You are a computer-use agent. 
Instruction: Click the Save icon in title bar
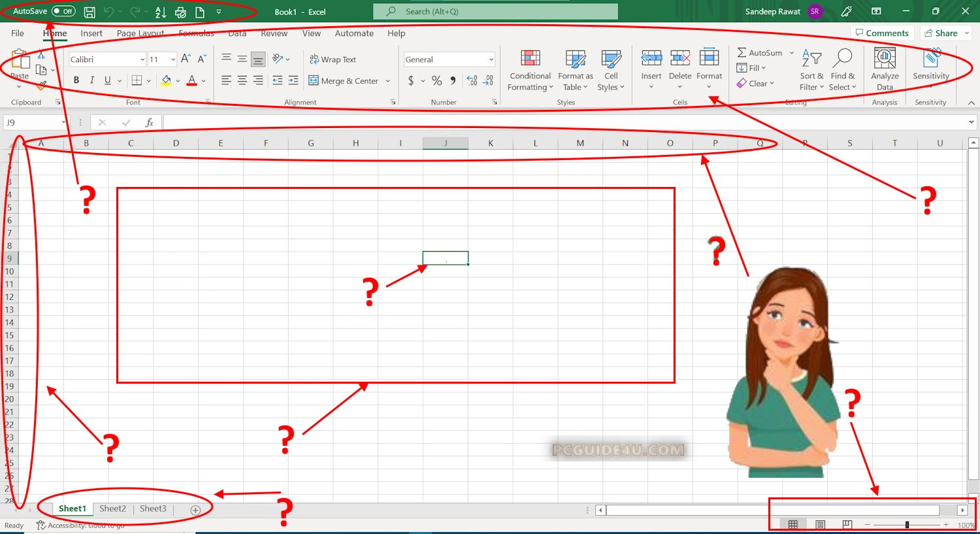[x=90, y=12]
